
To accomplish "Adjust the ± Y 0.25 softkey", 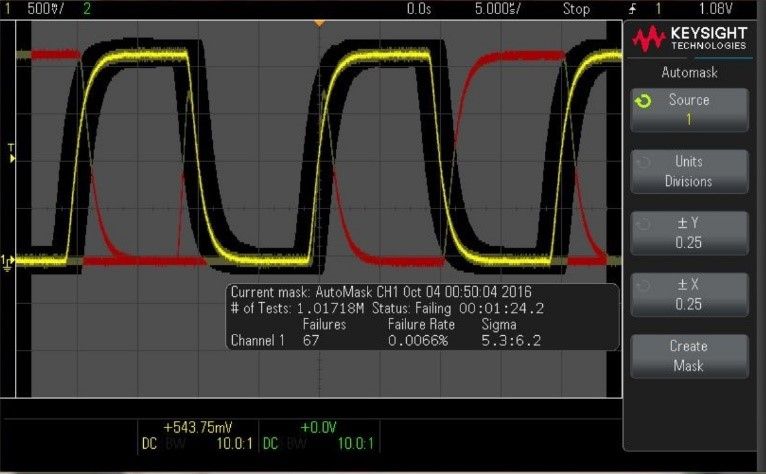I will coord(689,233).
